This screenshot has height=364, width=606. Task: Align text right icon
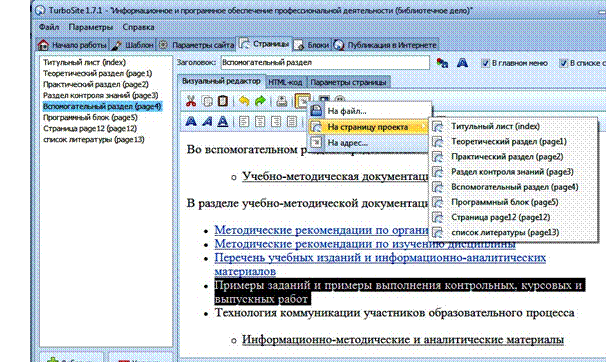coord(276,122)
